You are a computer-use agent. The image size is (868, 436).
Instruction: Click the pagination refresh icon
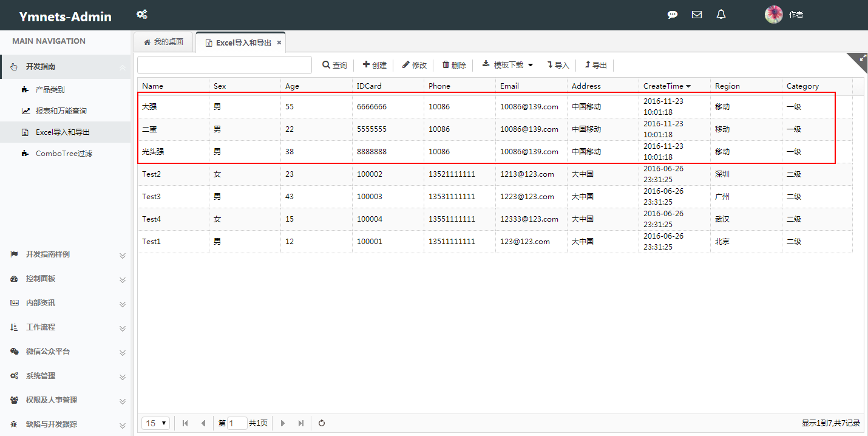(x=322, y=423)
